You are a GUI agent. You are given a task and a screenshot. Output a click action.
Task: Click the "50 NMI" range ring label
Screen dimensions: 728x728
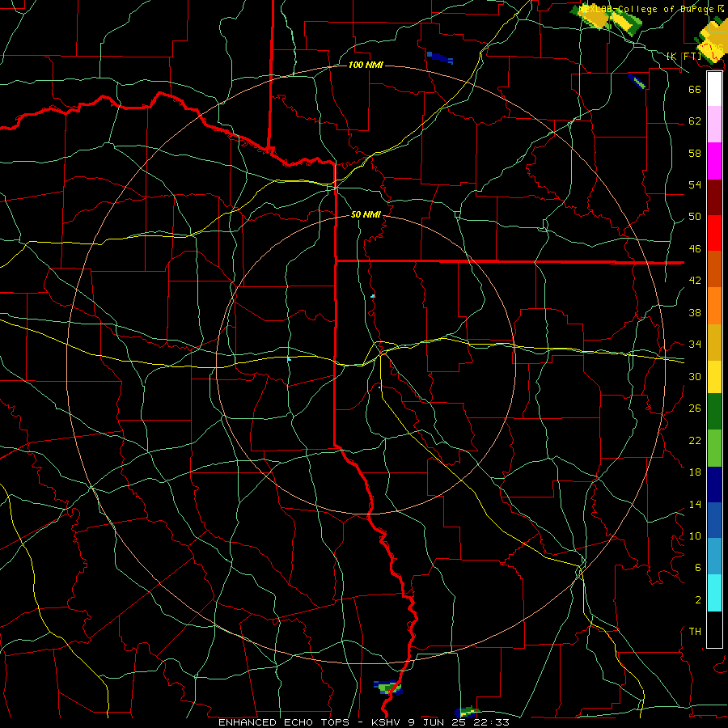pos(366,214)
